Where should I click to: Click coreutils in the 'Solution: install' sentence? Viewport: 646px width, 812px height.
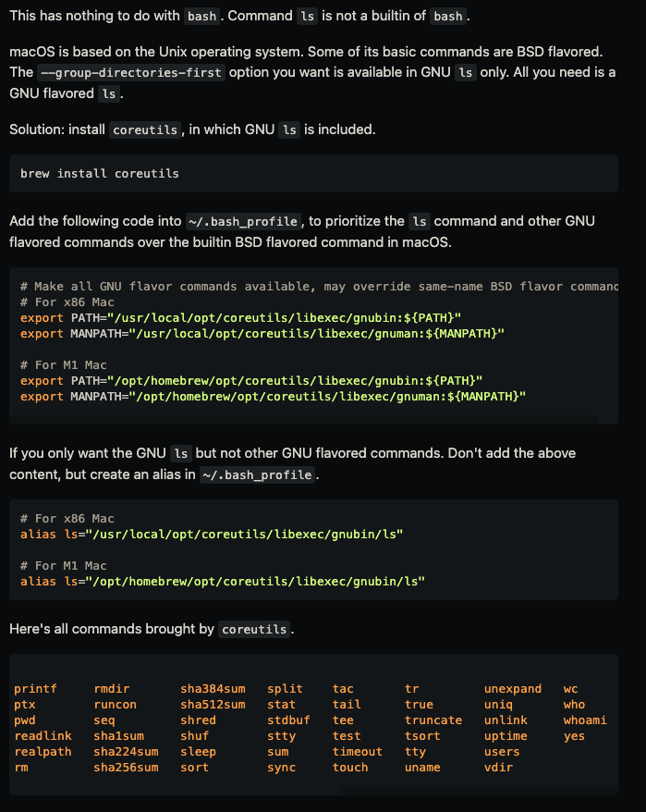coord(144,130)
